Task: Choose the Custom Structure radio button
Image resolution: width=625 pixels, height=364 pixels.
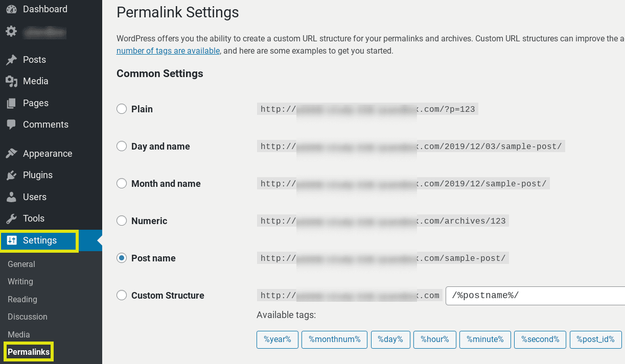Action: (122, 295)
